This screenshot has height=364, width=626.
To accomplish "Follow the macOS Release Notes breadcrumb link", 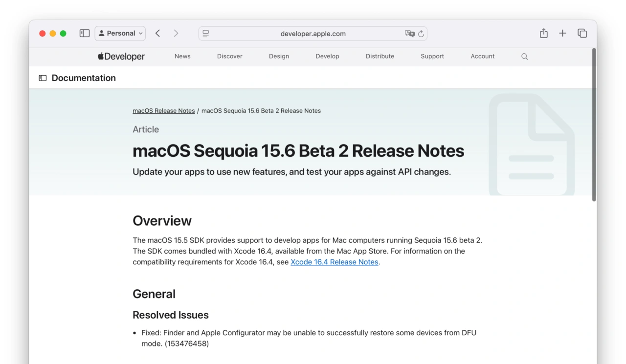I will [x=163, y=111].
